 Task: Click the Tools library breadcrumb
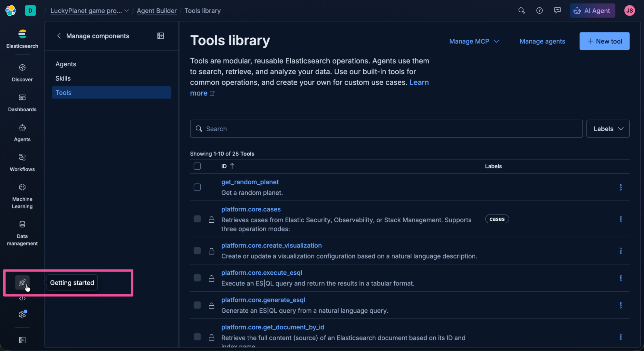[x=202, y=11]
